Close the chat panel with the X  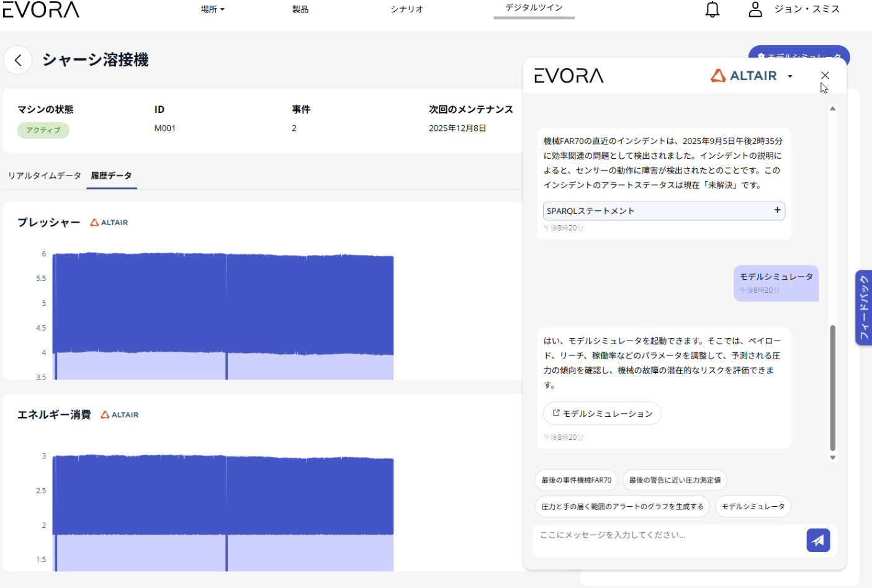click(825, 75)
